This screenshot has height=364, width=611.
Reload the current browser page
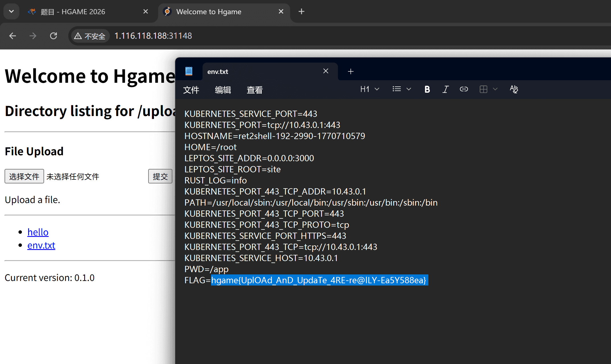pyautogui.click(x=53, y=36)
